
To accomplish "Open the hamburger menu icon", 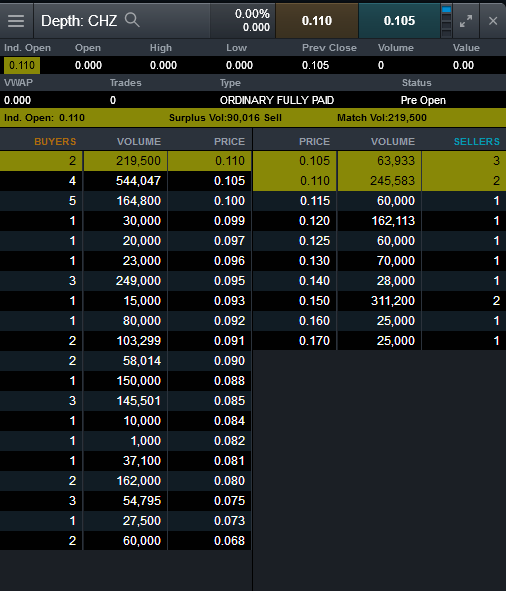I will tap(16, 21).
